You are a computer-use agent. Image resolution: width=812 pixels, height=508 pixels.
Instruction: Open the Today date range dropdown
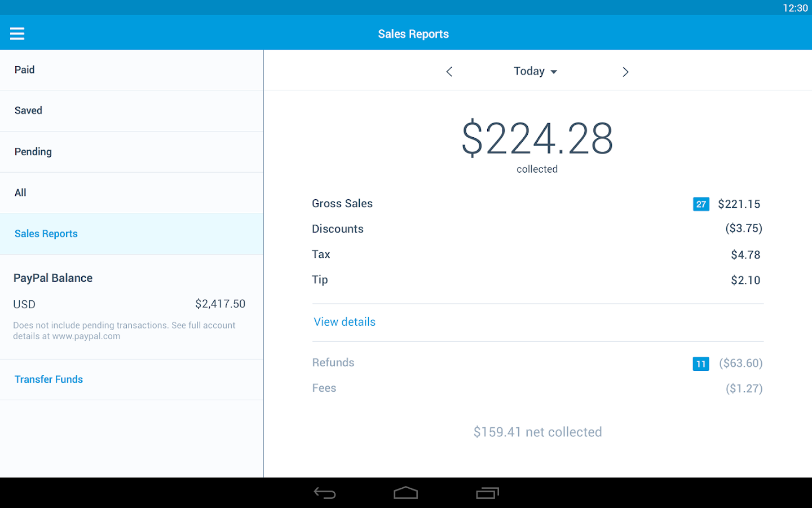point(535,71)
